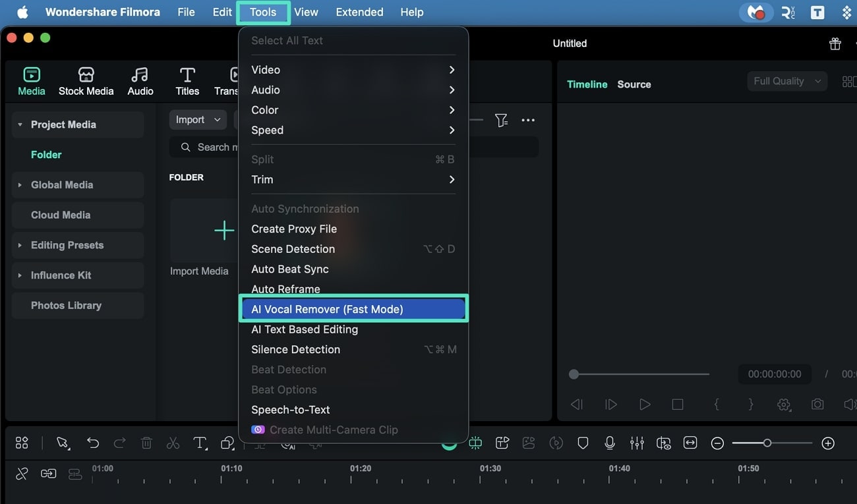Open the Apple menu
Screen dimensions: 857x504
pos(22,12)
